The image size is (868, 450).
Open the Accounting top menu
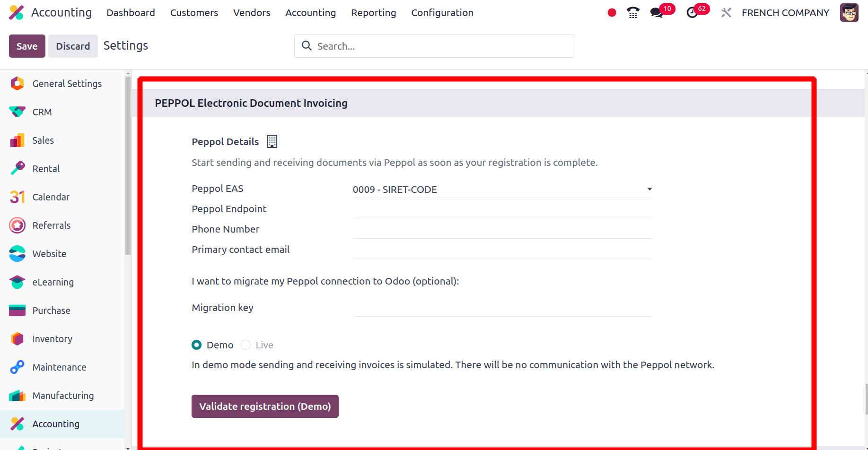point(310,13)
